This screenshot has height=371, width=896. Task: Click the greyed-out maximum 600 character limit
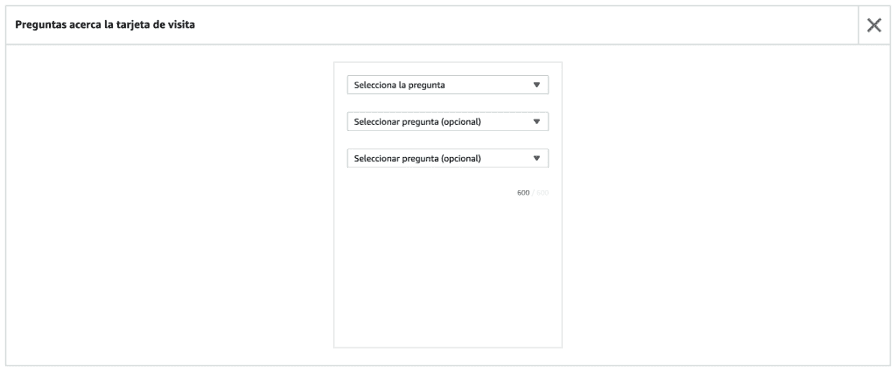[542, 193]
